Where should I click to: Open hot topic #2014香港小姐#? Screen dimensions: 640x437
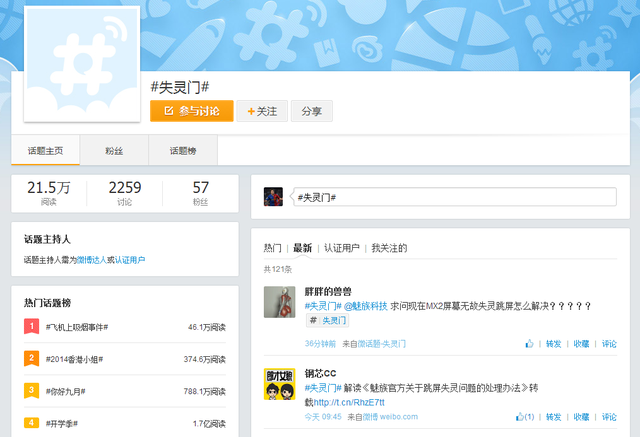(74, 359)
